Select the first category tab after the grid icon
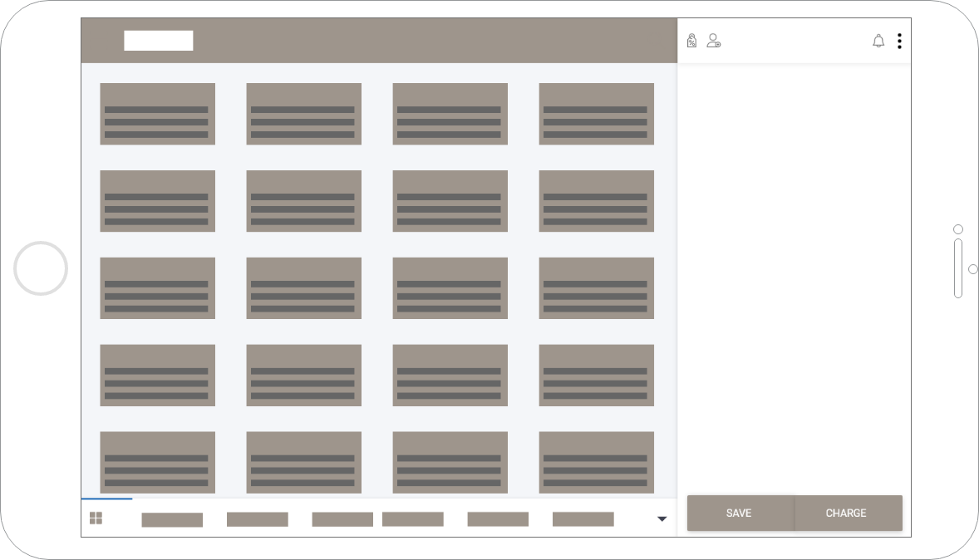Viewport: 979px width, 560px height. coord(172,519)
